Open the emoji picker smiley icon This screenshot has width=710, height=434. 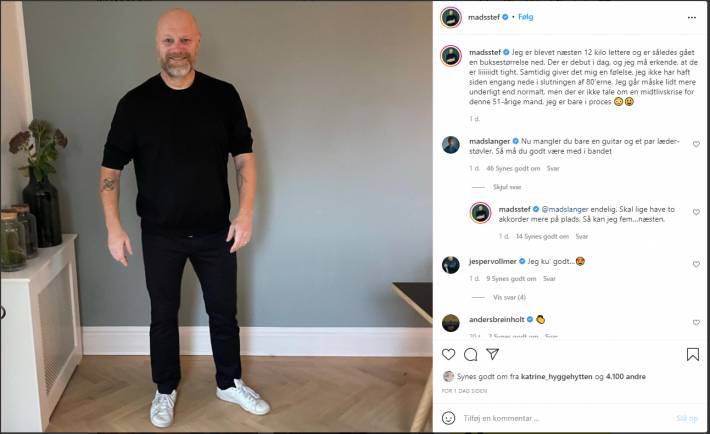click(448, 418)
